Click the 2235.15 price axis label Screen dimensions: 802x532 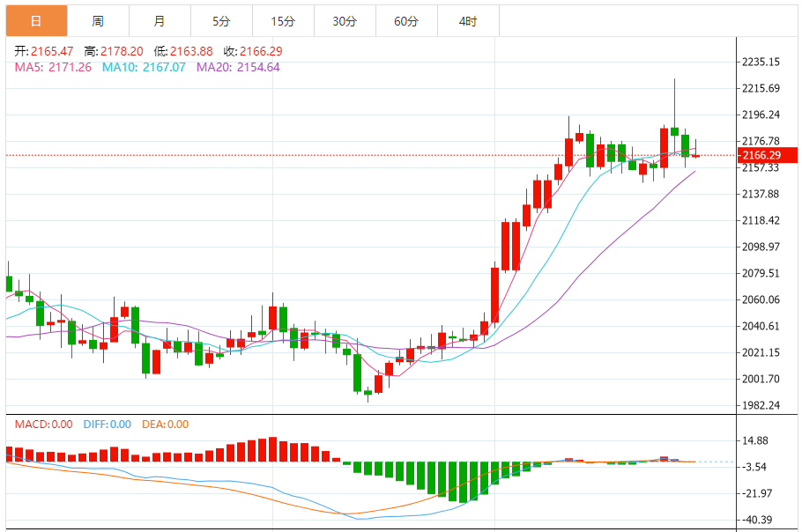761,62
